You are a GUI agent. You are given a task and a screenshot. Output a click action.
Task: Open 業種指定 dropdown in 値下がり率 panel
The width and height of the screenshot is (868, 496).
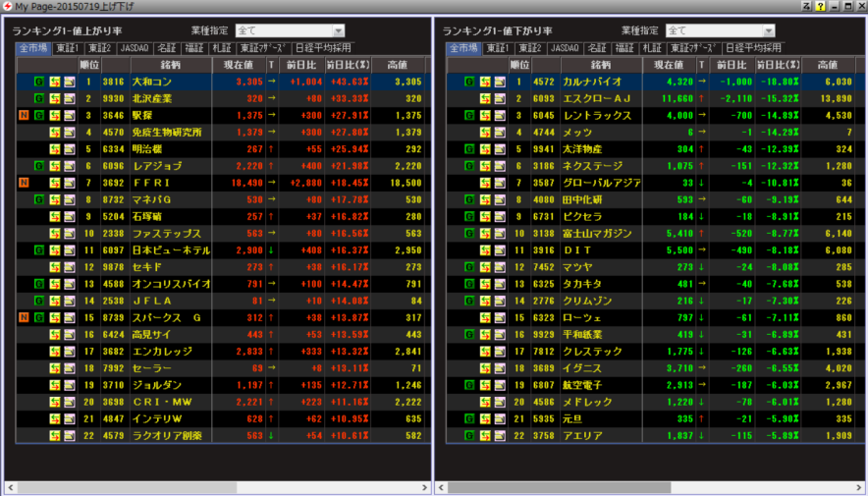[x=720, y=31]
